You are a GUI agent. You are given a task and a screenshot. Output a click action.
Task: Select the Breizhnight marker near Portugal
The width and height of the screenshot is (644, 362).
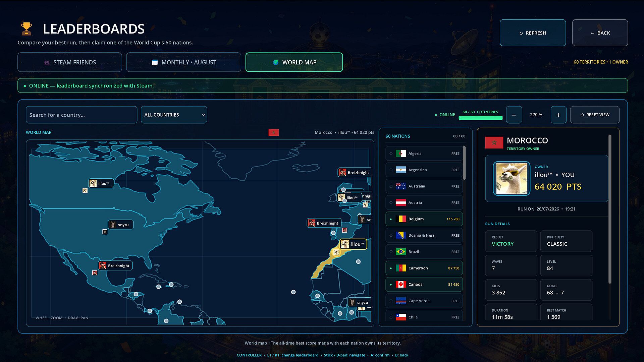[x=324, y=223]
